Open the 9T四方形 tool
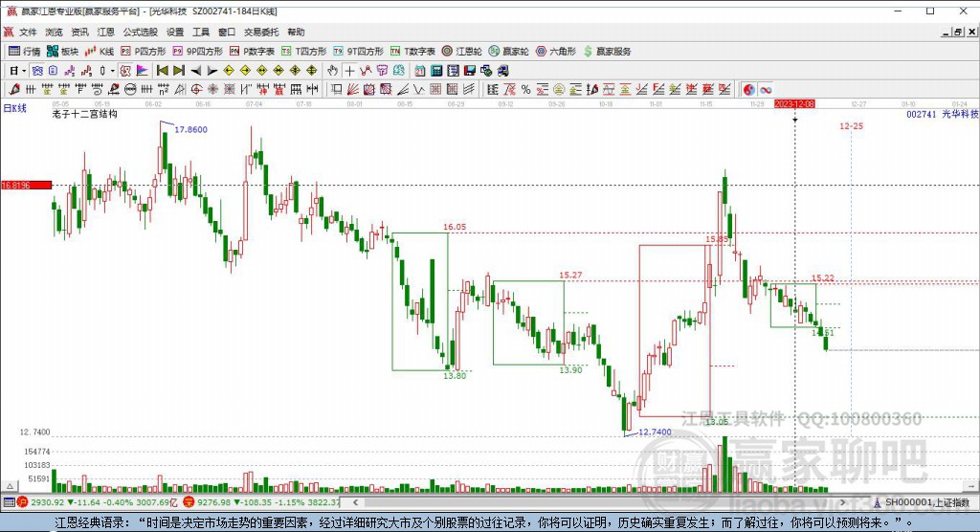 pos(358,52)
